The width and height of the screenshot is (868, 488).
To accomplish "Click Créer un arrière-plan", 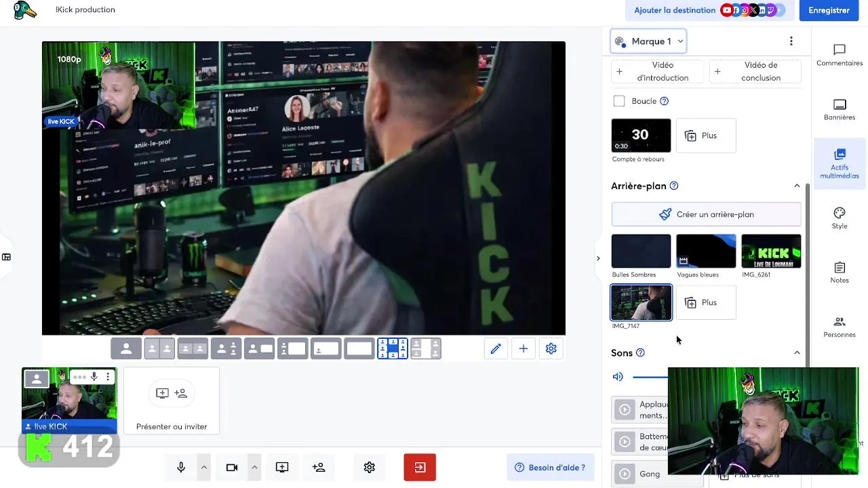I will 706,214.
